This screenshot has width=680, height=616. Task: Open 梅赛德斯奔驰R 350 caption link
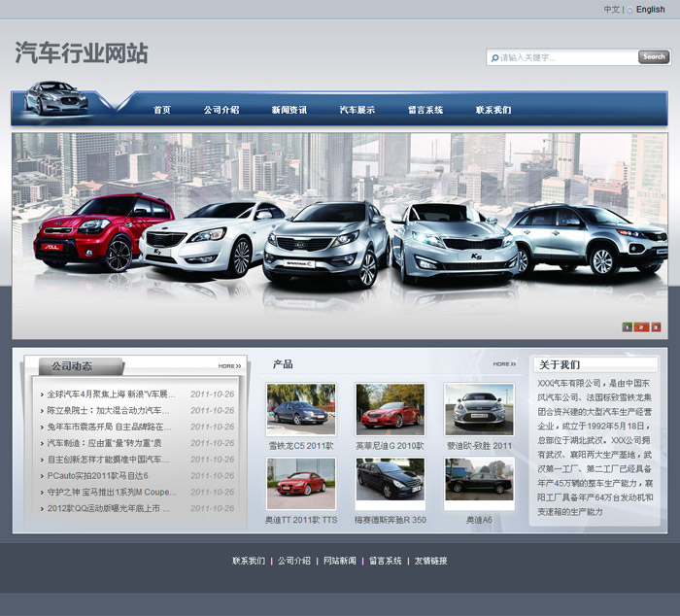point(390,520)
